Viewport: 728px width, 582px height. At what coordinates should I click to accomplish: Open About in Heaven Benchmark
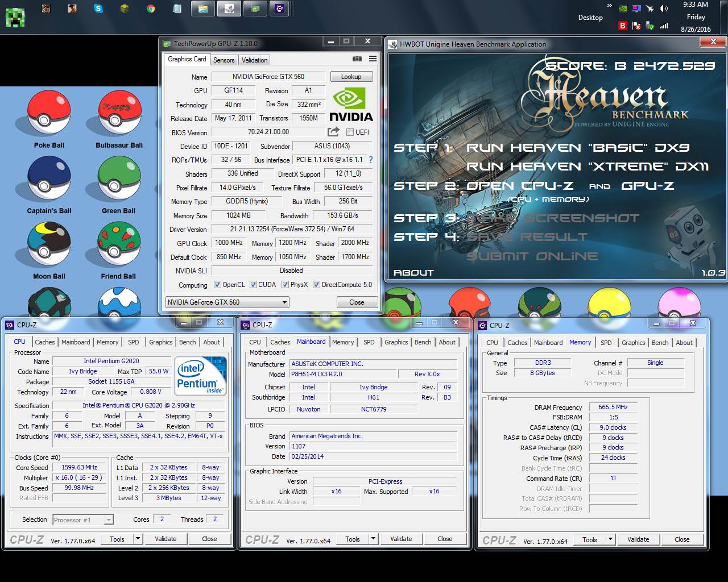(413, 273)
